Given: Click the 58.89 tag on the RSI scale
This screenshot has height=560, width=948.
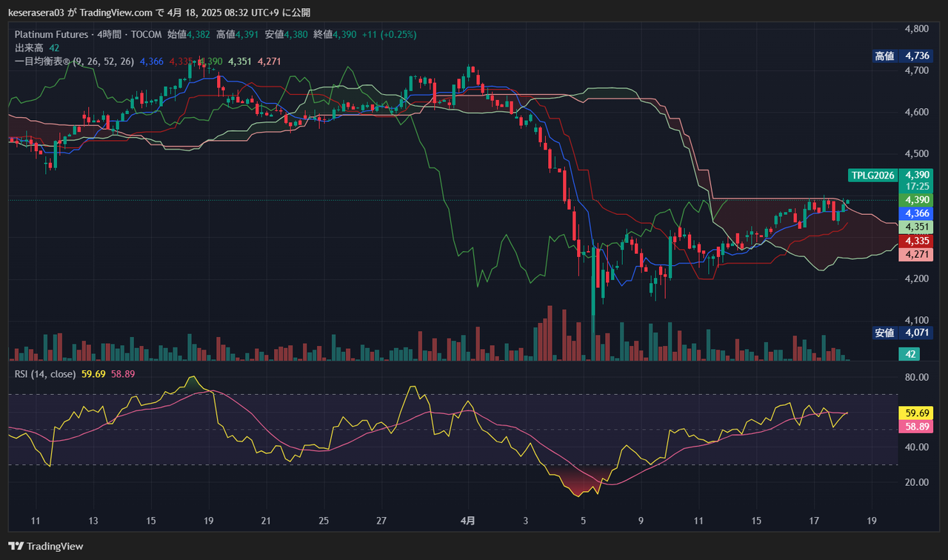Looking at the screenshot, I should click(915, 427).
